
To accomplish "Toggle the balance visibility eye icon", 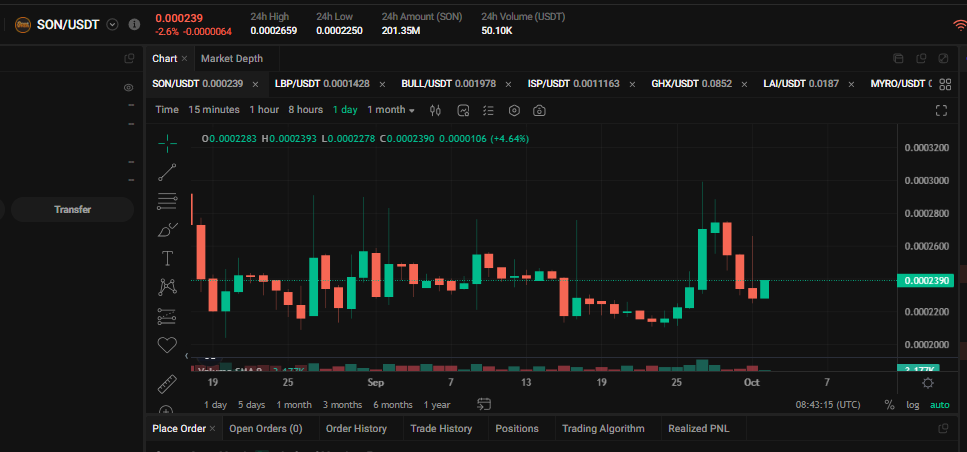I will click(128, 88).
